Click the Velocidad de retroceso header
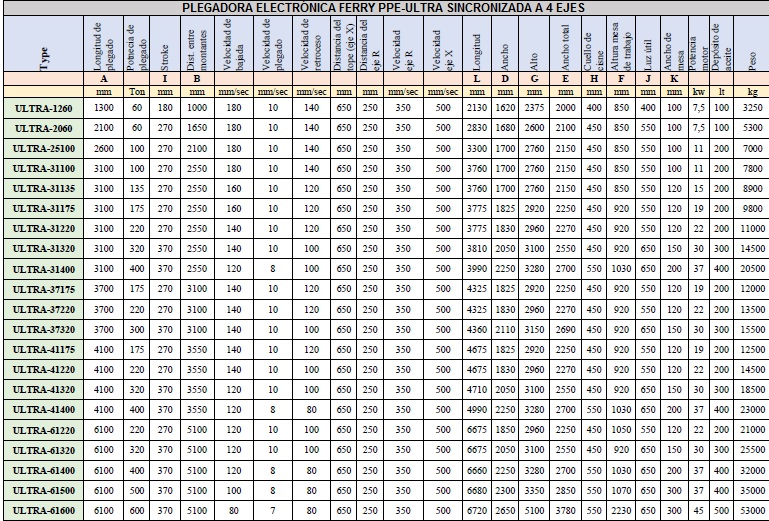 coord(311,44)
